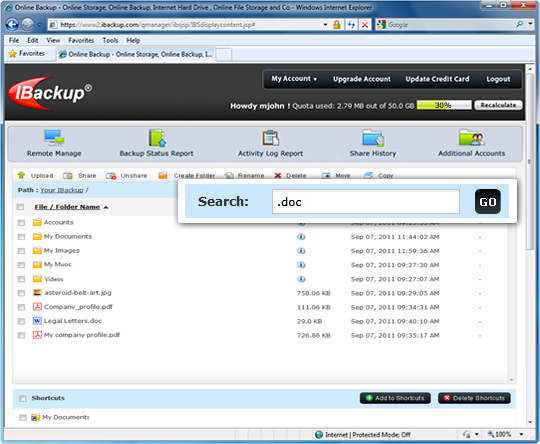Check the asteroid-belt-art.jpg checkbox
Viewport: 540px width, 444px height.
pyautogui.click(x=21, y=293)
